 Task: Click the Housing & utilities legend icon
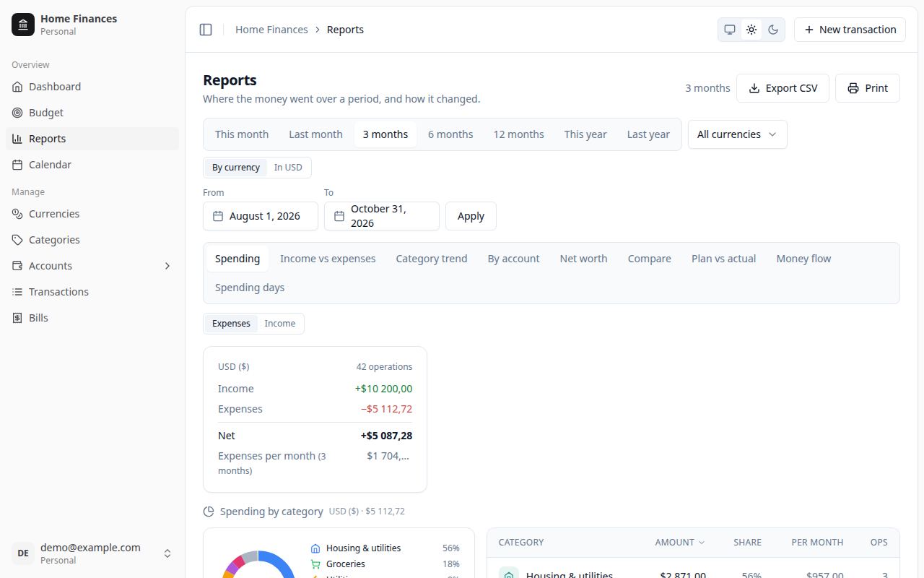[x=315, y=548]
